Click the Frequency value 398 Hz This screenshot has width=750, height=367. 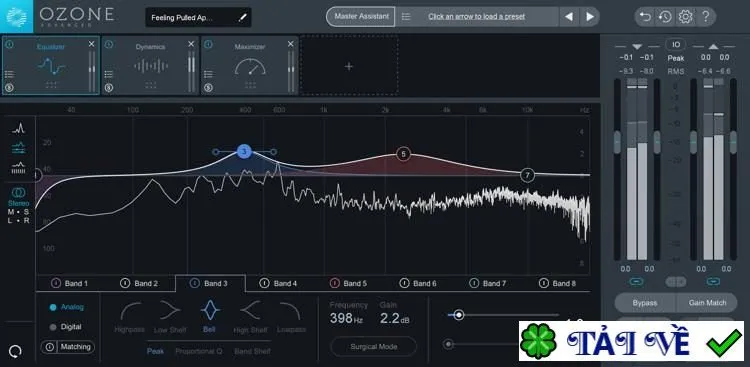(x=346, y=318)
